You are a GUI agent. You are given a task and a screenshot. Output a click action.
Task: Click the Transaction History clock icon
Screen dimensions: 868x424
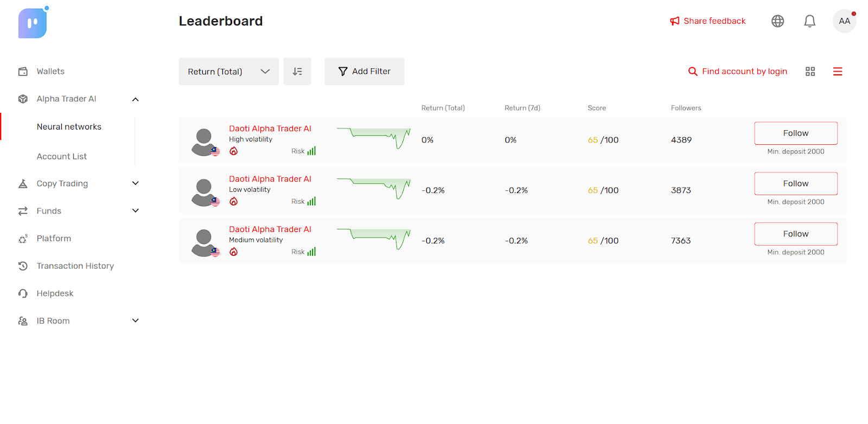click(23, 266)
